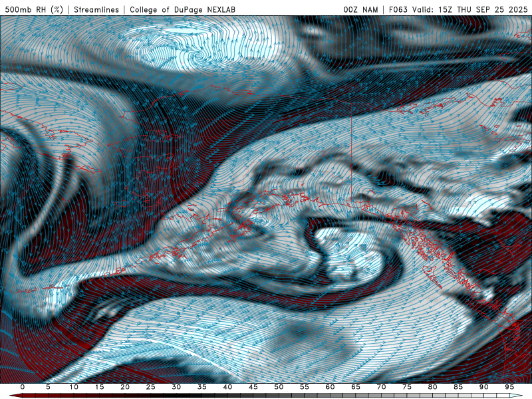The height and width of the screenshot is (399, 532).
Task: Click the colorbar label '20'
Action: click(x=125, y=387)
